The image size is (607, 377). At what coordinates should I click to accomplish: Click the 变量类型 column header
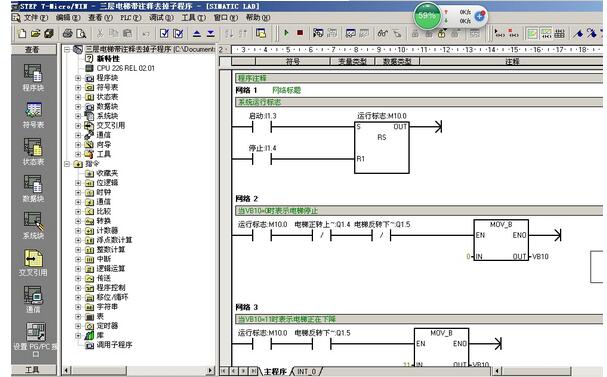[x=352, y=61]
